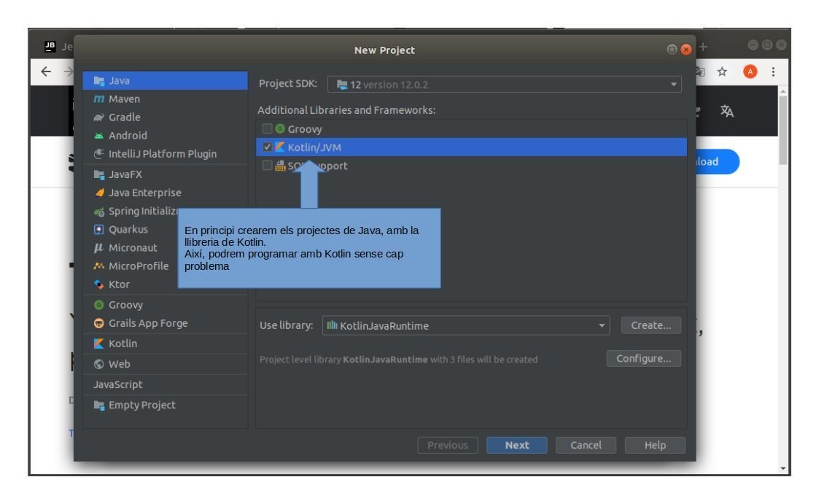Image resolution: width=819 pixels, height=504 pixels.
Task: Click the blue Download button on webpage
Action: pyautogui.click(x=717, y=162)
